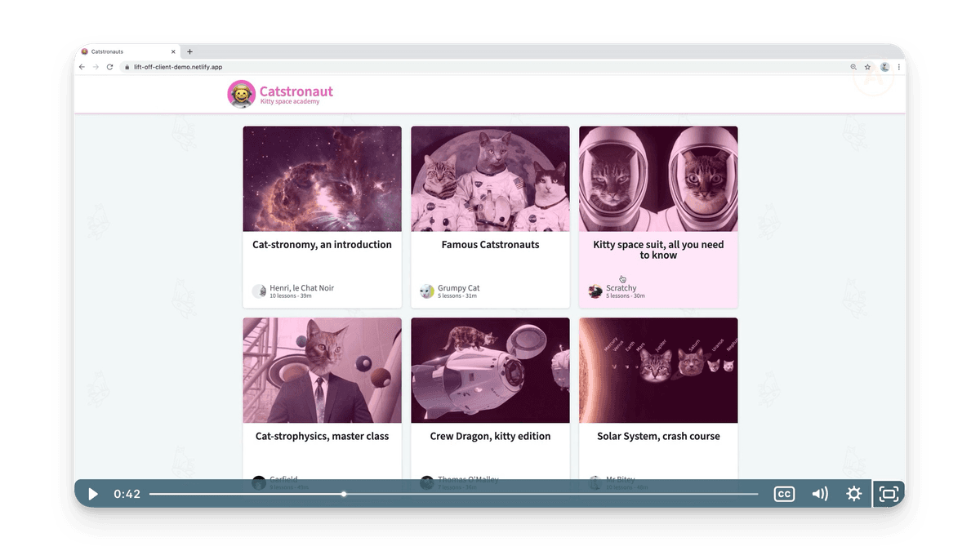Toggle closed captions with the CC button
Image resolution: width=980 pixels, height=551 pixels.
pos(784,494)
